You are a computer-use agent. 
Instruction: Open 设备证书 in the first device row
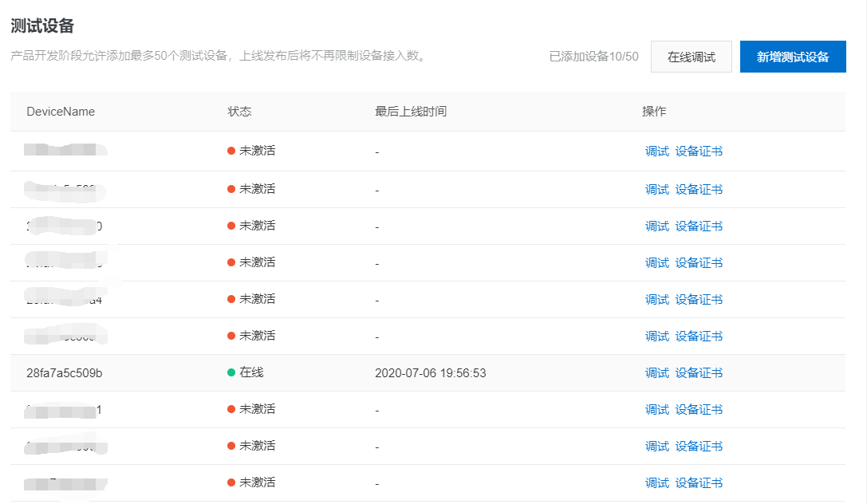coord(699,151)
